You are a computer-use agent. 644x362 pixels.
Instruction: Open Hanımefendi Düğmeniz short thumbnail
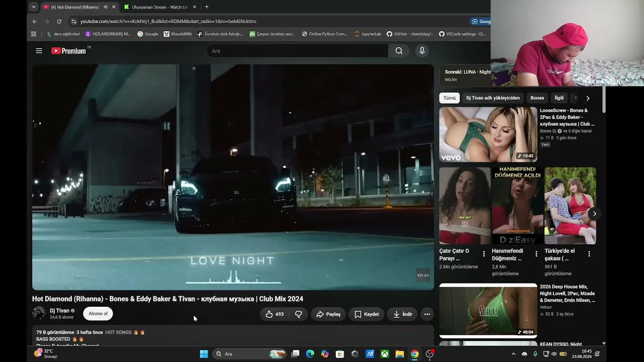517,206
